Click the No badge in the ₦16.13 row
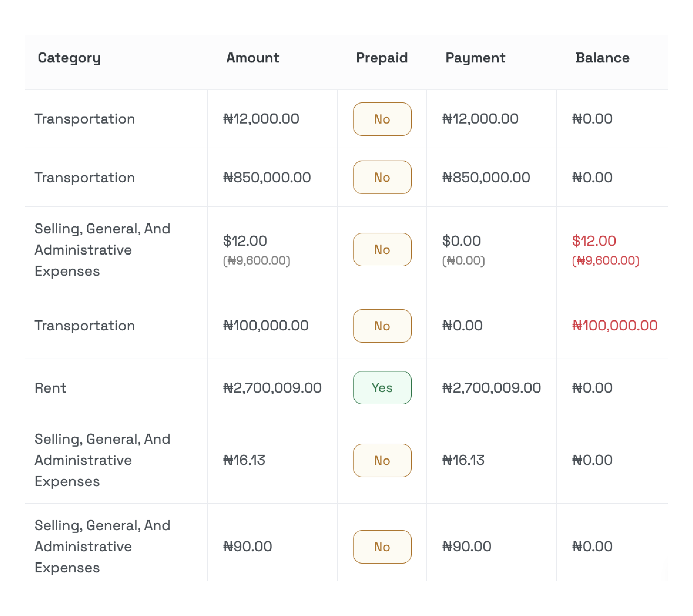Viewport: 693px width, 616px height. 382,460
